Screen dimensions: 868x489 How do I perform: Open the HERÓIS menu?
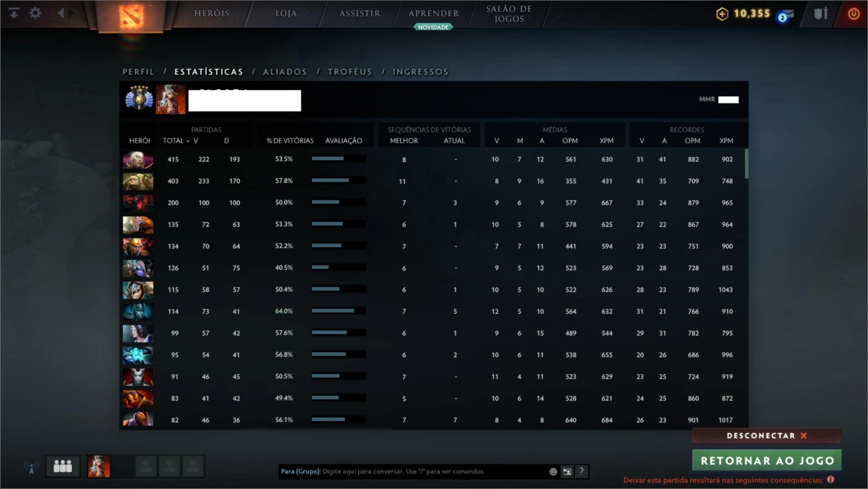211,13
